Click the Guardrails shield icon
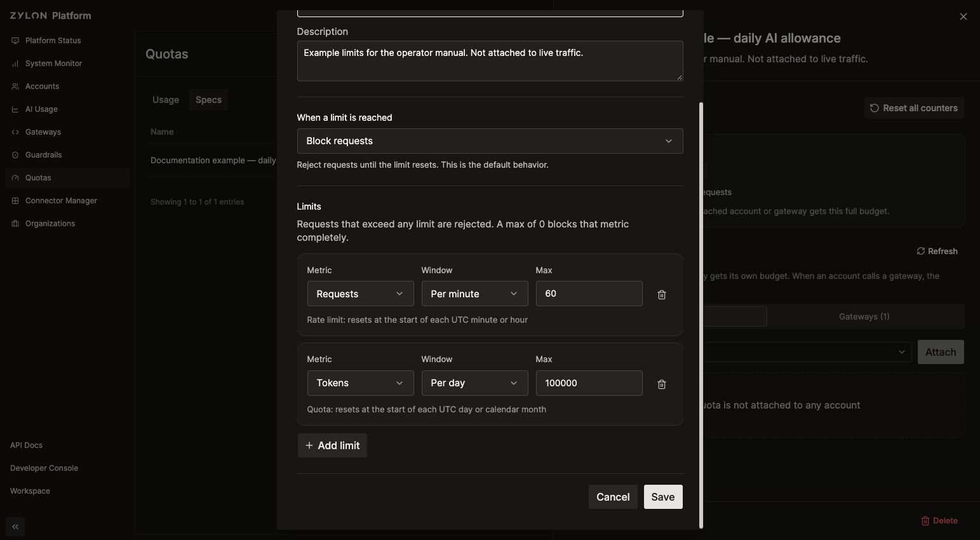 (15, 155)
